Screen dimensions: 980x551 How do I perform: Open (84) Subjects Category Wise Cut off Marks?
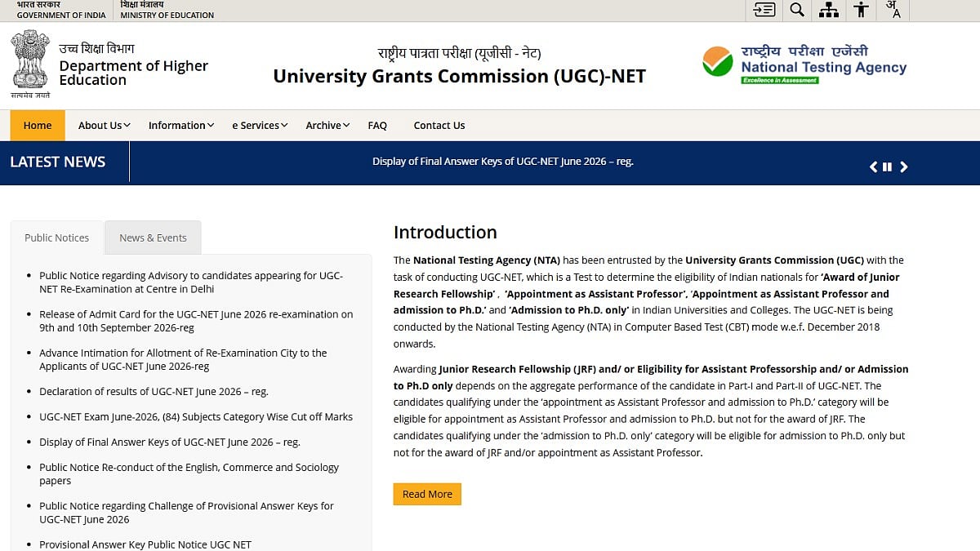pyautogui.click(x=196, y=416)
